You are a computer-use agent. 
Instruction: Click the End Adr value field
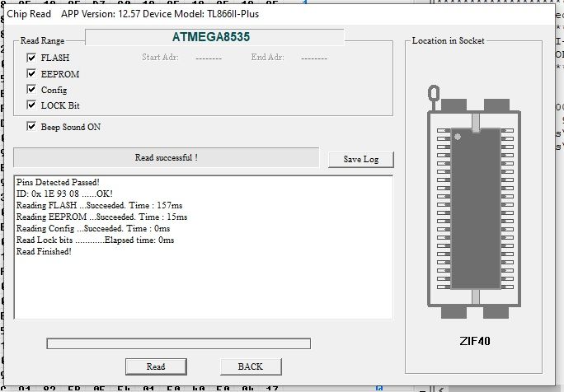click(314, 58)
